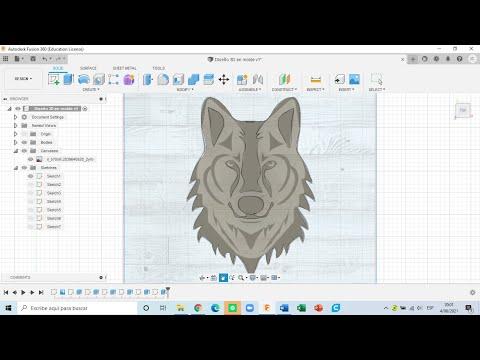Open the Help question mark icon
The height and width of the screenshot is (360, 480).
pyautogui.click(x=460, y=59)
